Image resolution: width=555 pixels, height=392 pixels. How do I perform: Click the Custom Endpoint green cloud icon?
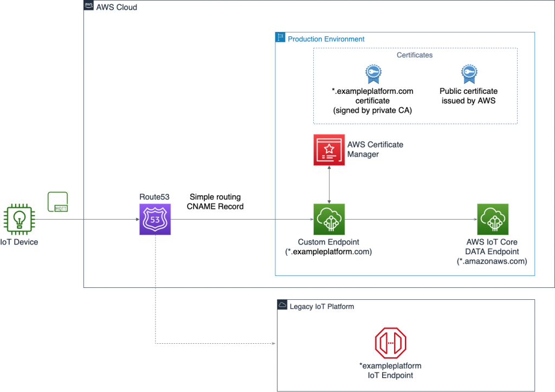tap(328, 219)
